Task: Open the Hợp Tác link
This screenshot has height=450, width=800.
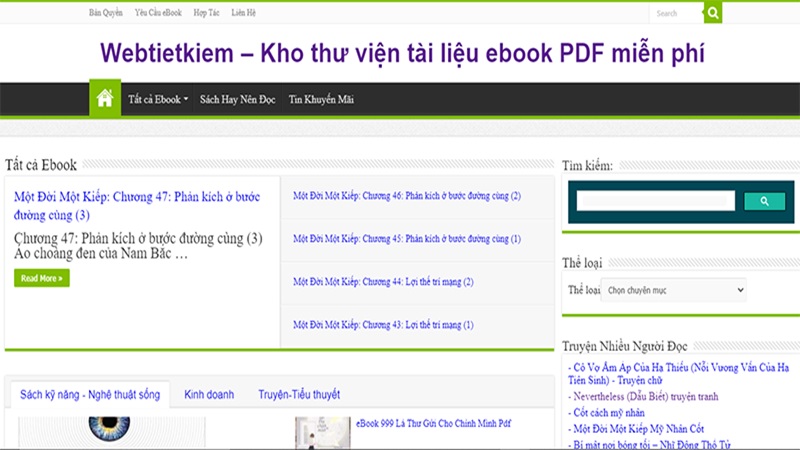Action: pyautogui.click(x=206, y=13)
